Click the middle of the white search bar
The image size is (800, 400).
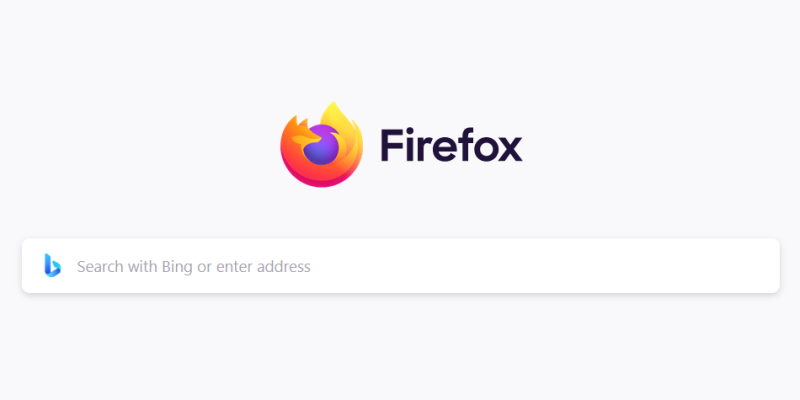tap(401, 266)
